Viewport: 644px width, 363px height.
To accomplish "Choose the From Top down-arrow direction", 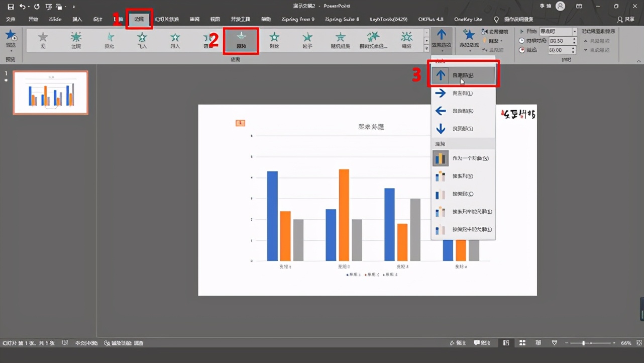I will point(463,129).
